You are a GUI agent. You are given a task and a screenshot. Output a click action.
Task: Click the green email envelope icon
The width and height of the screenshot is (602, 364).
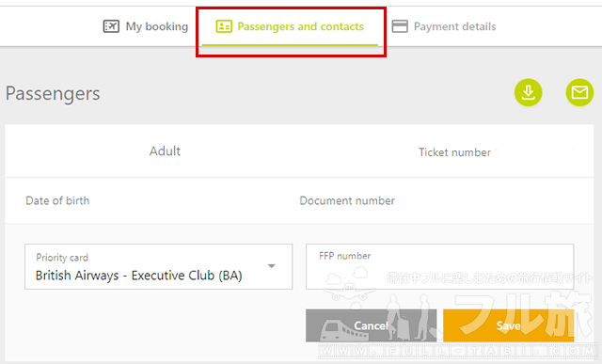click(579, 92)
